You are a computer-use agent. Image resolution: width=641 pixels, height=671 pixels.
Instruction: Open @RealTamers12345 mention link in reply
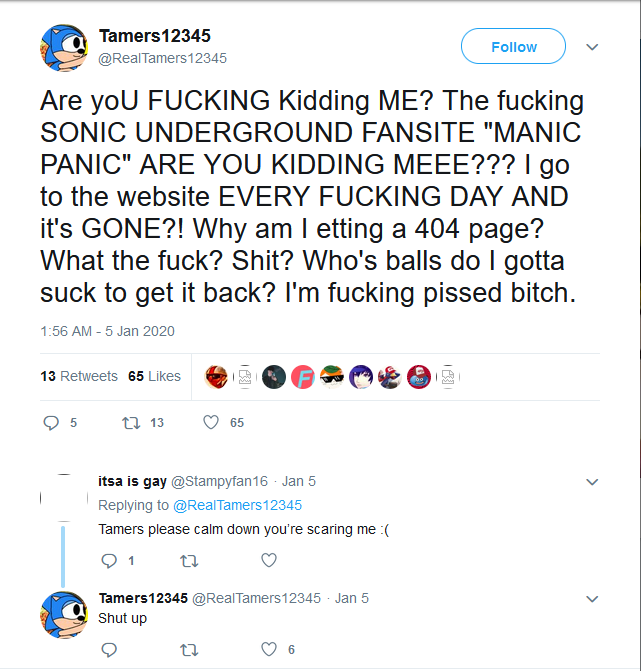click(237, 505)
